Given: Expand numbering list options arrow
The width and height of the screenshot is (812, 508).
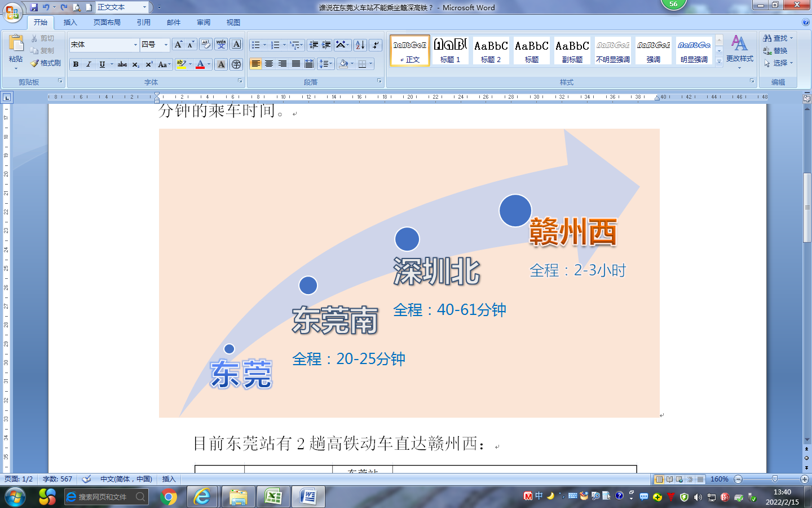Looking at the screenshot, I should pos(284,45).
